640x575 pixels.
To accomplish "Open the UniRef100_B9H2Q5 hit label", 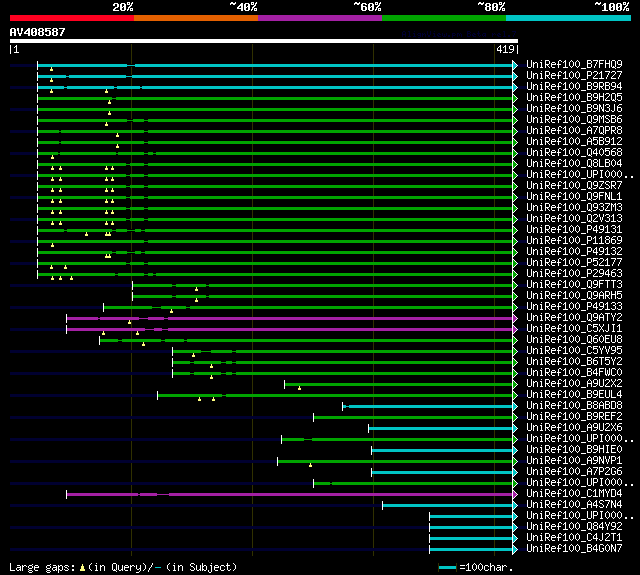I will pos(574,98).
